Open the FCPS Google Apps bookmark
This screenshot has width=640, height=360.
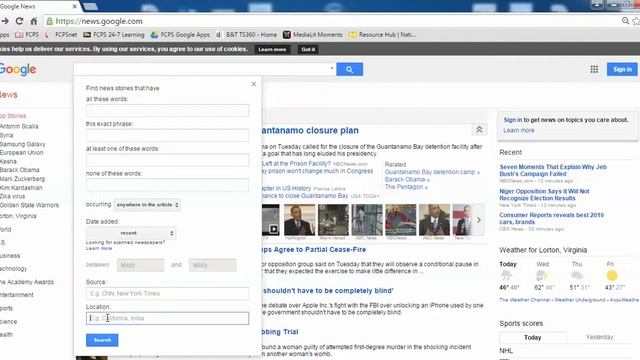tap(180, 35)
